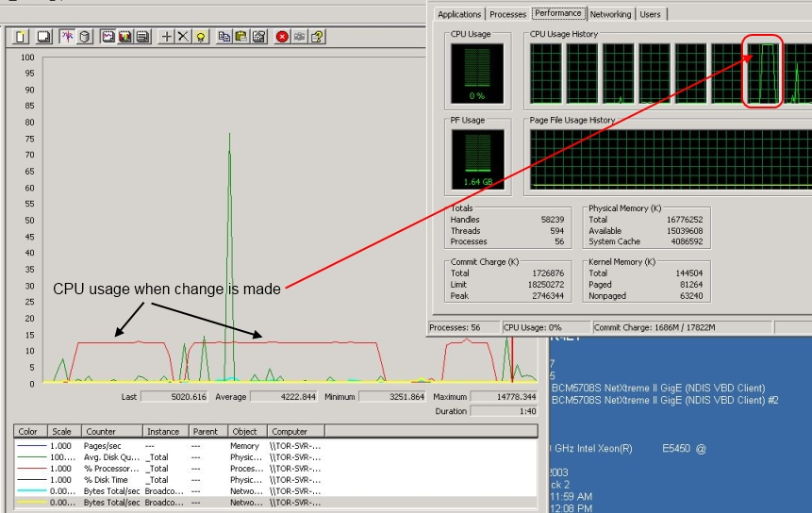Click the Clear Display toolbar icon
812x513 pixels.
coord(43,37)
